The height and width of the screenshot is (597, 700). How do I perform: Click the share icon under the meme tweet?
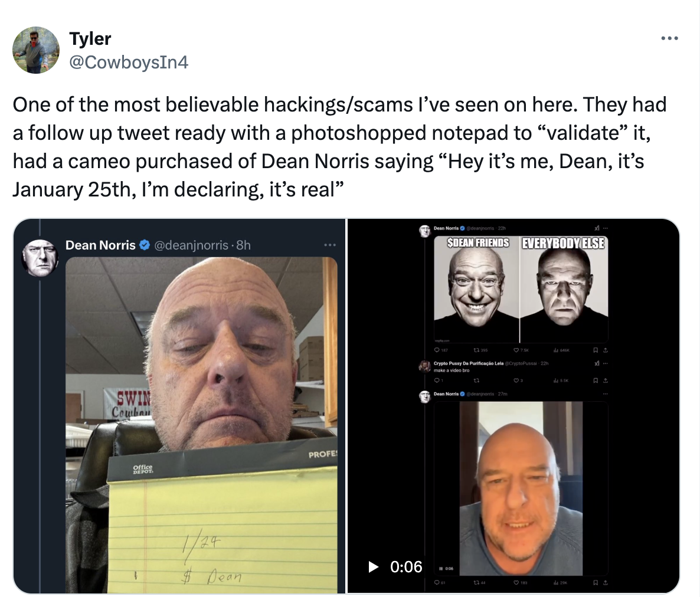click(x=606, y=350)
